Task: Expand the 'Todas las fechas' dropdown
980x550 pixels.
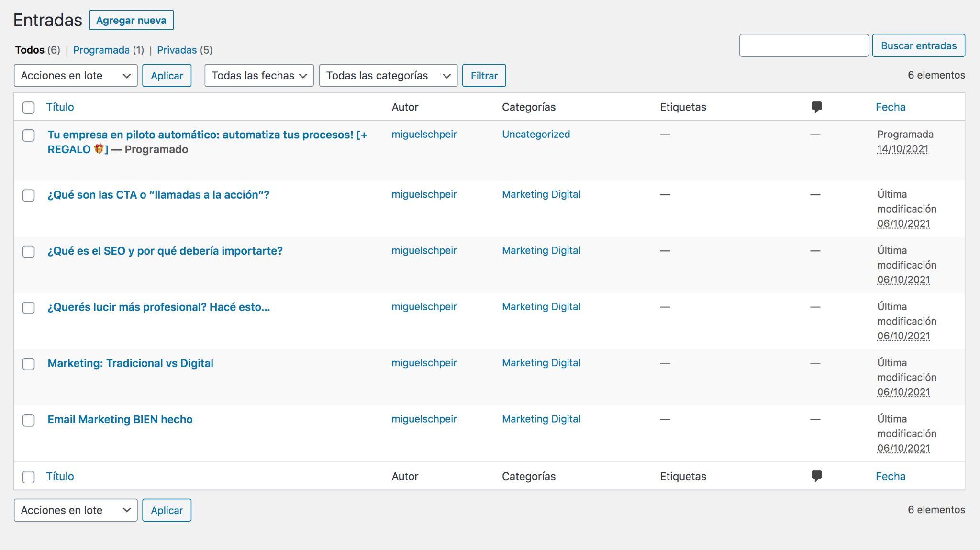Action: click(259, 76)
